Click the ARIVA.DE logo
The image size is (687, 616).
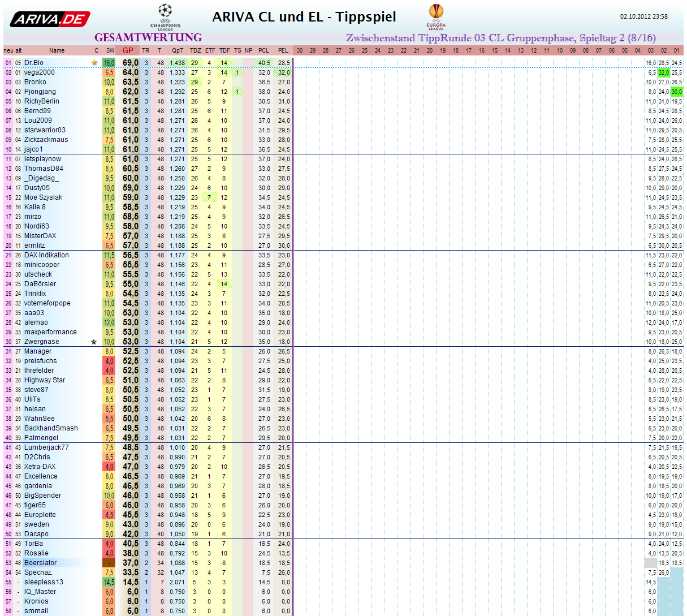50,19
